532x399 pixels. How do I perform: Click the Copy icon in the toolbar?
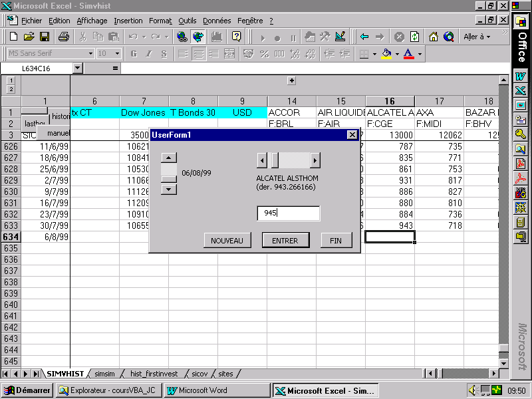tap(98, 37)
